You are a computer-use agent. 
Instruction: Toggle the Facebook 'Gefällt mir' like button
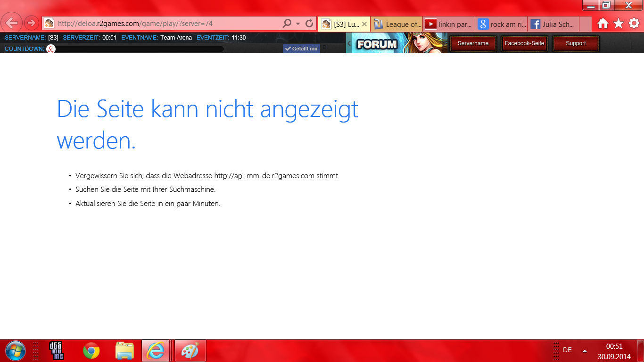[301, 49]
